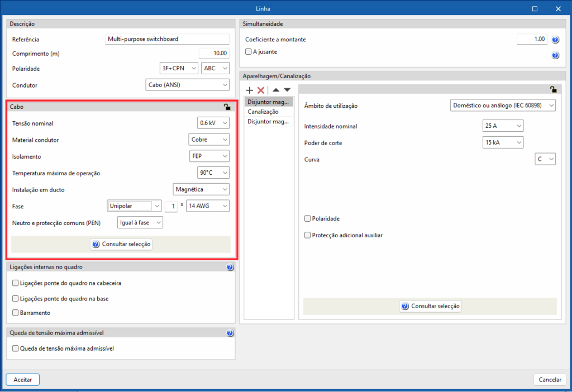Click the Cancelar button
Screen dimensions: 572x392
pos(550,380)
